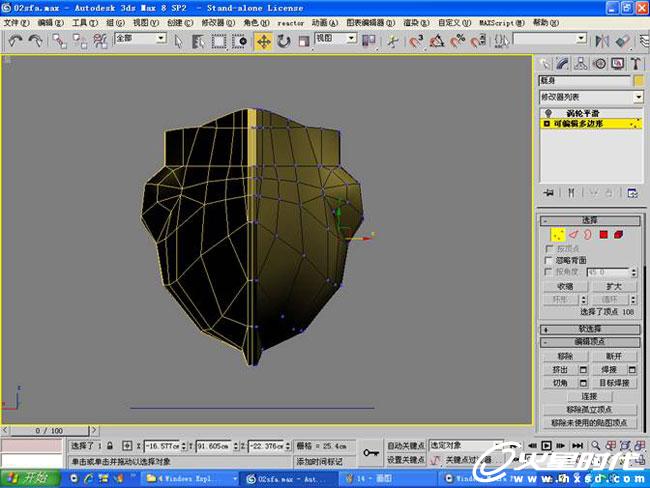
Task: Click the object color swatch beside name field
Action: (x=639, y=80)
